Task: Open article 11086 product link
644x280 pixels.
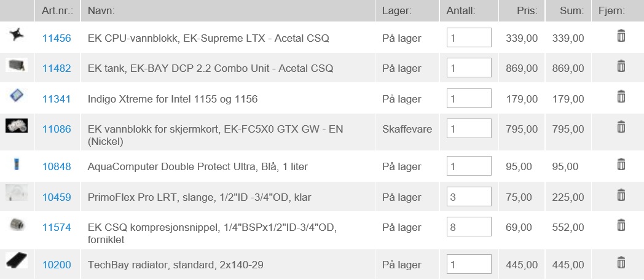Action: pos(57,130)
